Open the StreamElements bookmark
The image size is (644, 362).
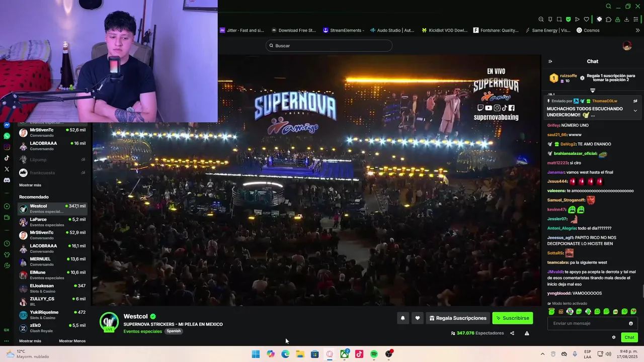coord(344,30)
